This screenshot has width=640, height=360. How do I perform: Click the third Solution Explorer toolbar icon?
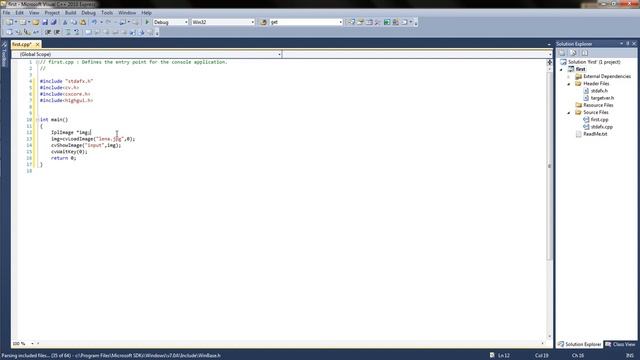585,53
